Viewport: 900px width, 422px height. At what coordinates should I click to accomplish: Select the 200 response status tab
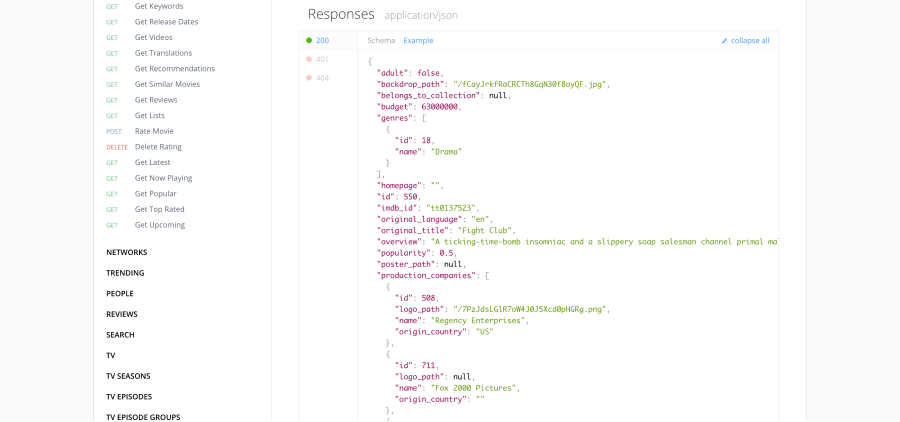click(321, 40)
